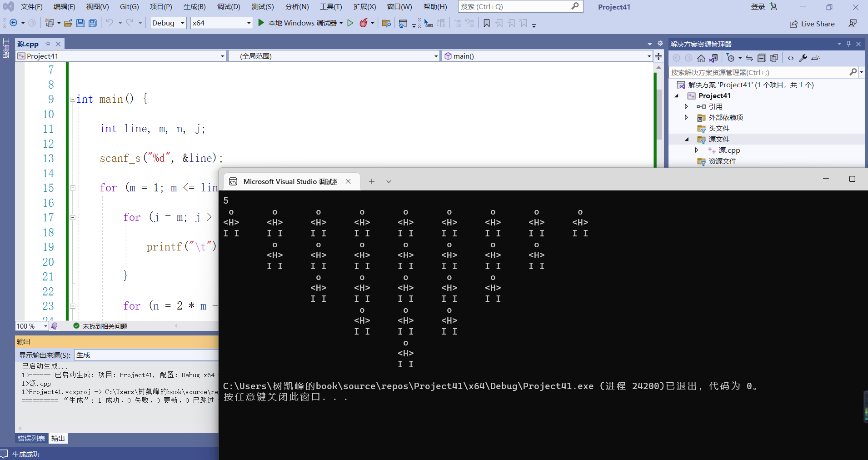Preview selected items icon in Solution Explorer
The image size is (868, 460).
point(815,58)
